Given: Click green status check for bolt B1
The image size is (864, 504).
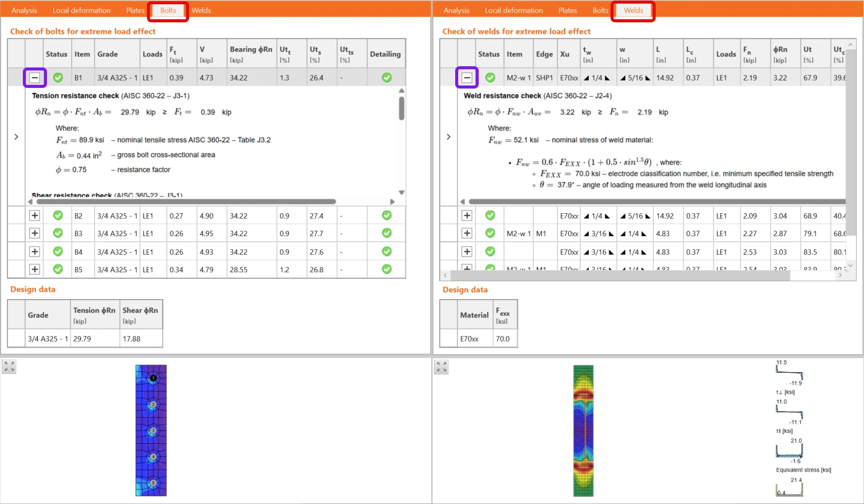Looking at the screenshot, I should 58,77.
